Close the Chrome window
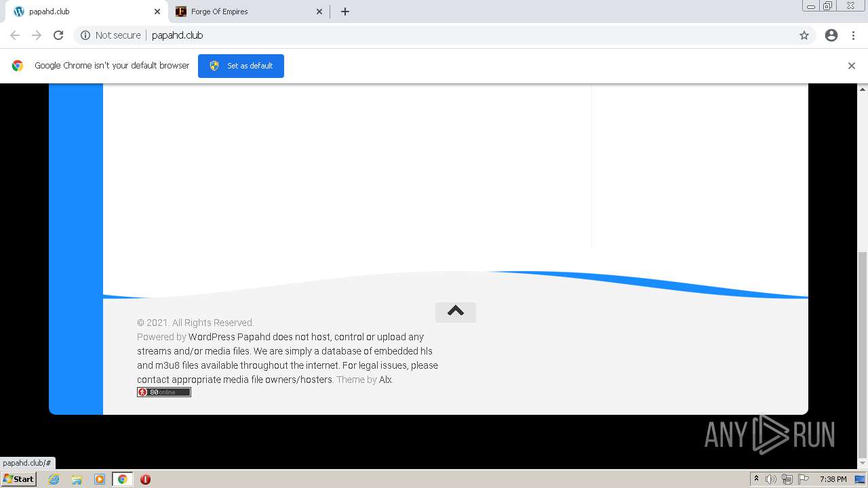 (850, 6)
